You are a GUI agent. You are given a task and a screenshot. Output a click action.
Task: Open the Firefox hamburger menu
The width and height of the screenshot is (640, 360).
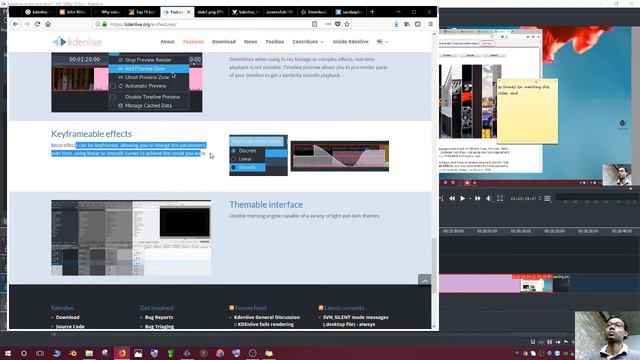(430, 24)
